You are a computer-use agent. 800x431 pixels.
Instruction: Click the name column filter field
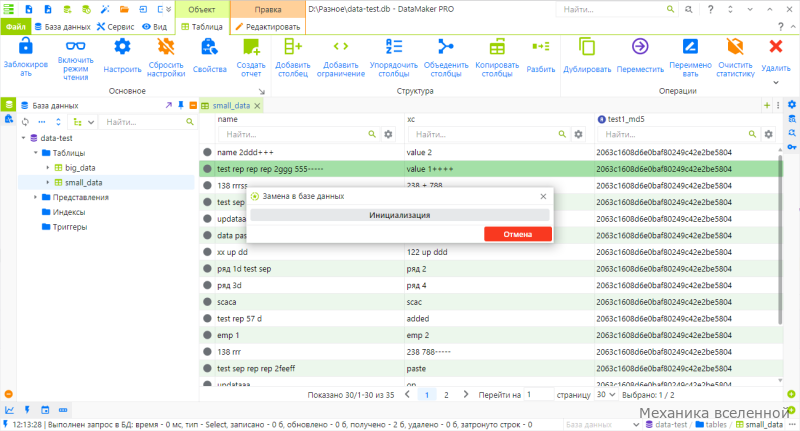tap(297, 134)
